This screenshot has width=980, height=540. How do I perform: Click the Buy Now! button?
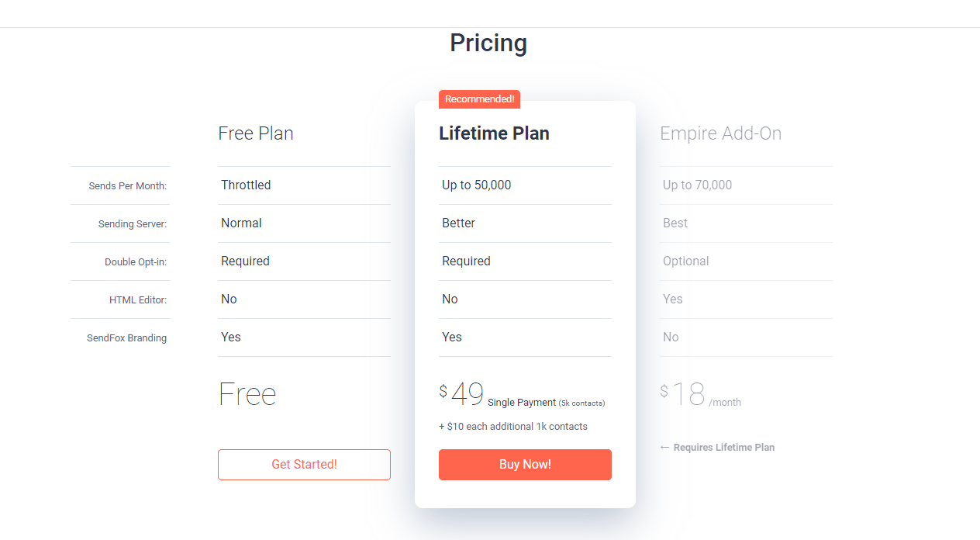coord(525,464)
